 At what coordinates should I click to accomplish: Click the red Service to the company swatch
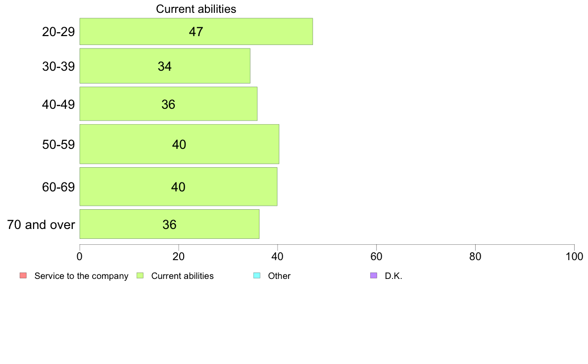(23, 275)
